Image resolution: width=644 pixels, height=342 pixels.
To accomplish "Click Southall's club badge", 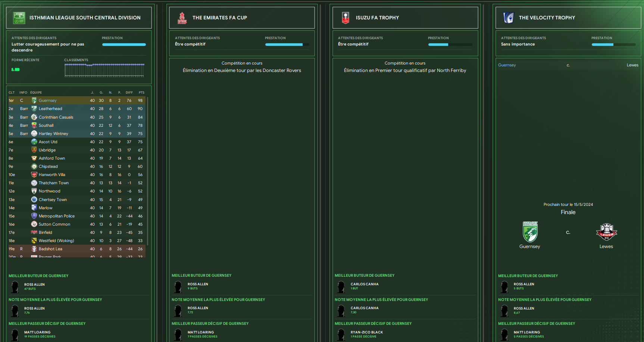I will [34, 125].
